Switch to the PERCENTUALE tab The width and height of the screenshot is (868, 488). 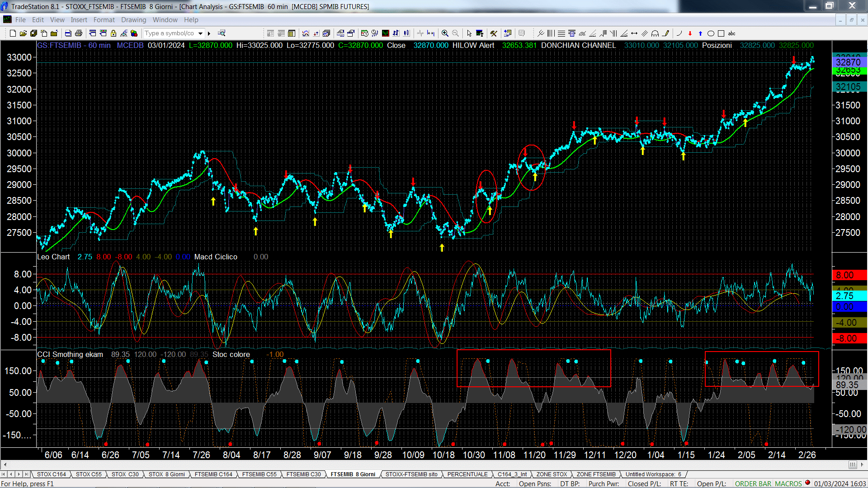coord(467,474)
